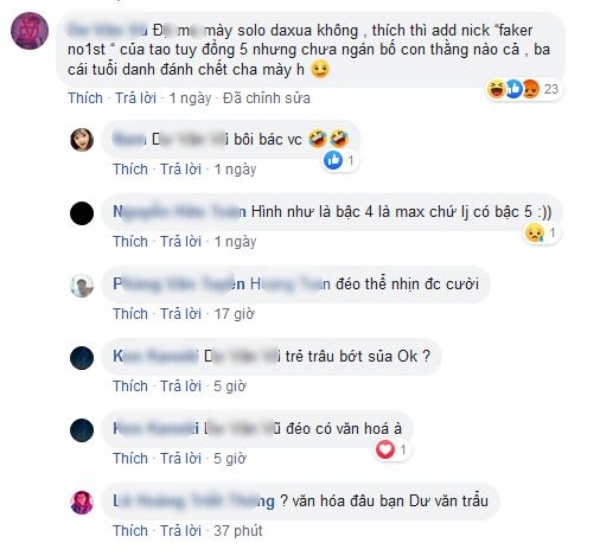
Task: Click the thumbs-up reaction on 'bôi bác vc' comment
Action: [333, 160]
